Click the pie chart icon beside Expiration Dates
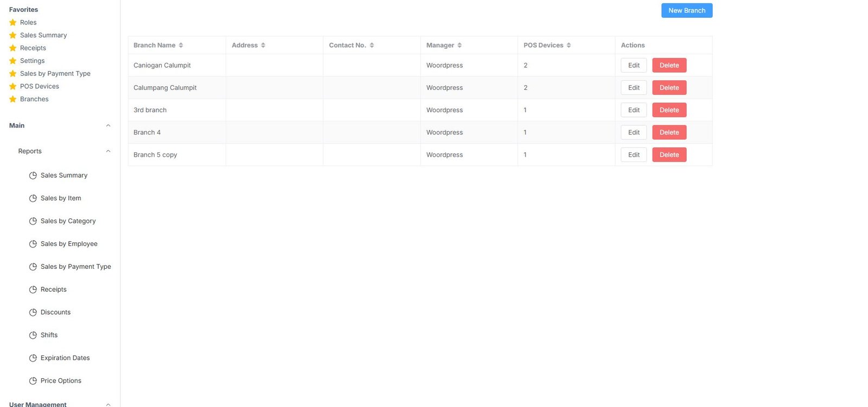Image resolution: width=868 pixels, height=407 pixels. tap(33, 358)
